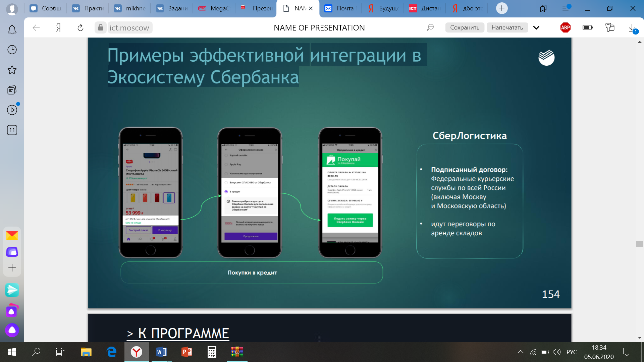
Task: Open the Windows Action Center
Action: tap(627, 352)
